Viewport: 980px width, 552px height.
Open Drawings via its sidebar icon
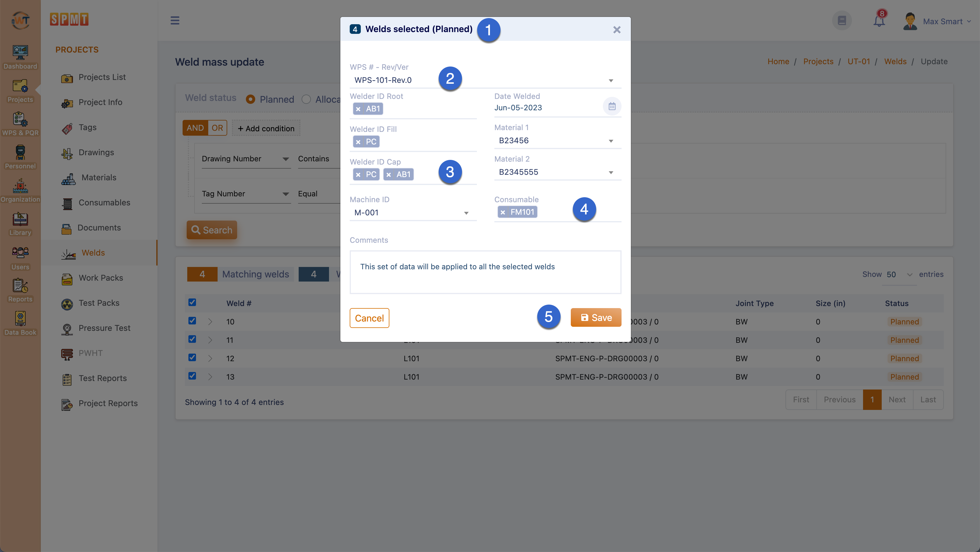click(67, 153)
